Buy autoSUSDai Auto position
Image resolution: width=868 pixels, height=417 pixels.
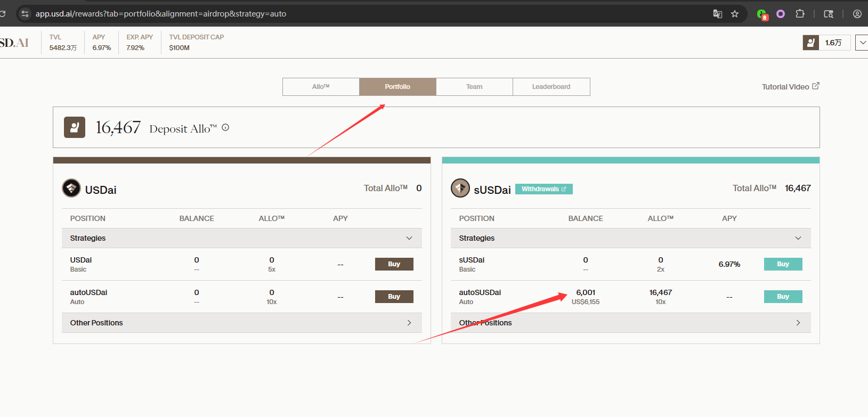[783, 297]
